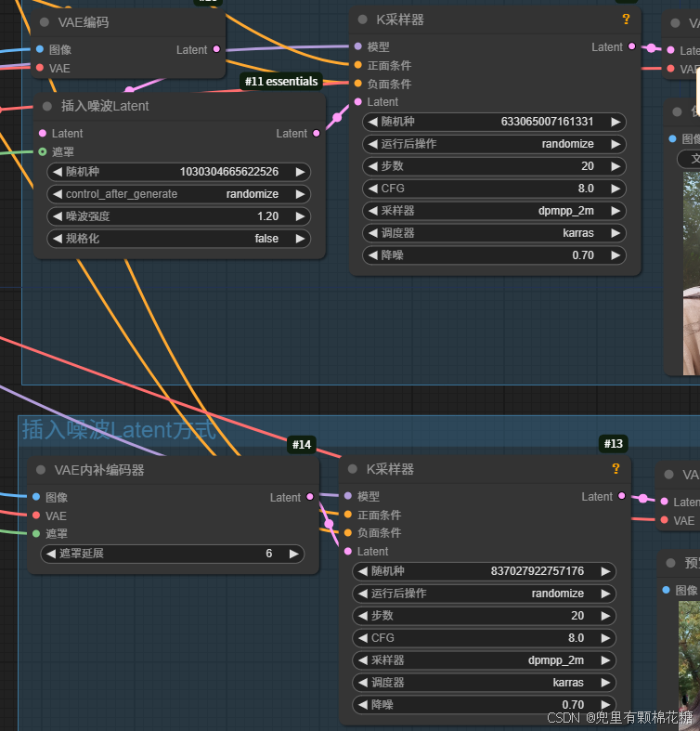Screen dimensions: 700x731
Task: Click the wire reroute dot near 插入噪波Latent output
Action: (x=337, y=117)
